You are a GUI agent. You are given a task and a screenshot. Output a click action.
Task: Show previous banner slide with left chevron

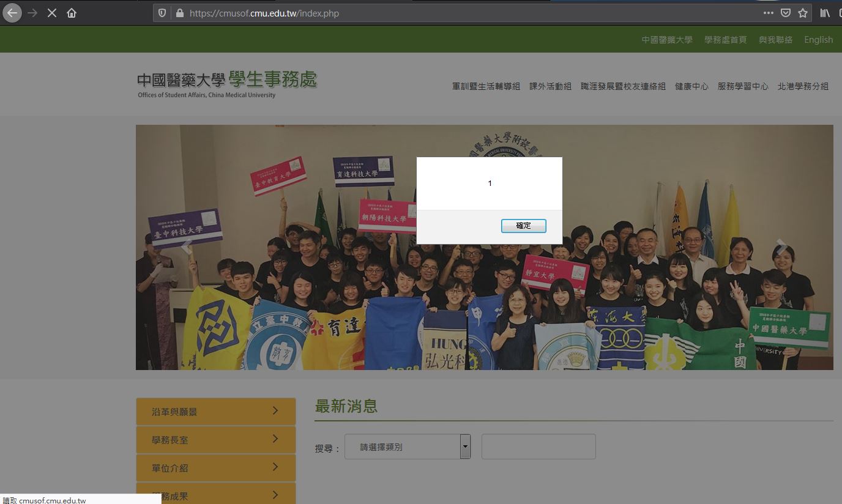[187, 247]
